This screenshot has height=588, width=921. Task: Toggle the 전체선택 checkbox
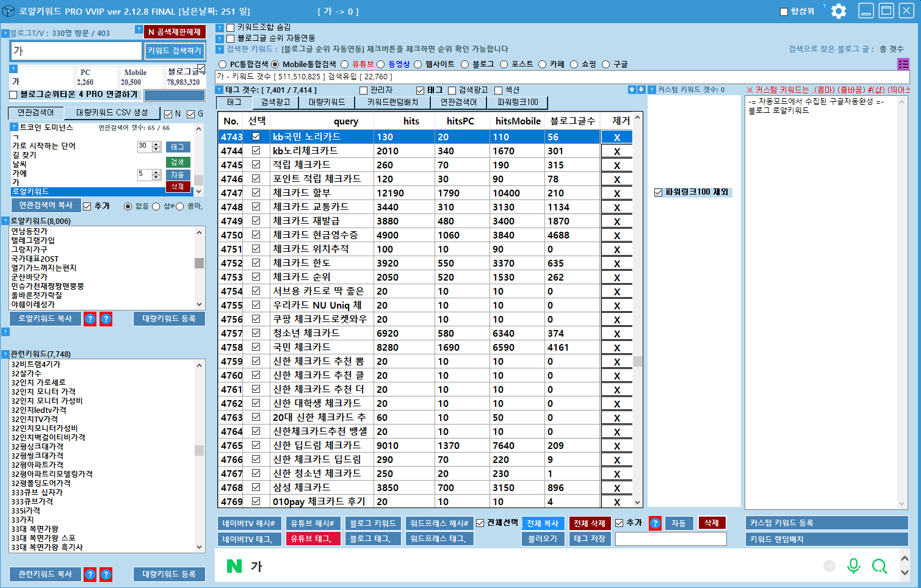(480, 523)
